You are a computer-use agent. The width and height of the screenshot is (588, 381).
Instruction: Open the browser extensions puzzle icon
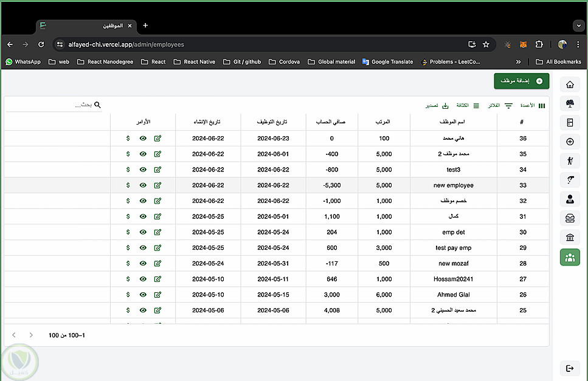click(539, 44)
